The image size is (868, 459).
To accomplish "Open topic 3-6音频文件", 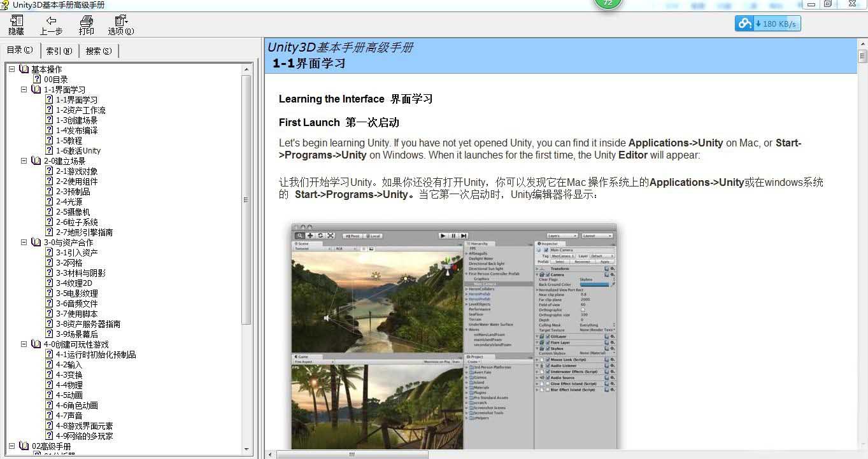I will [x=76, y=304].
